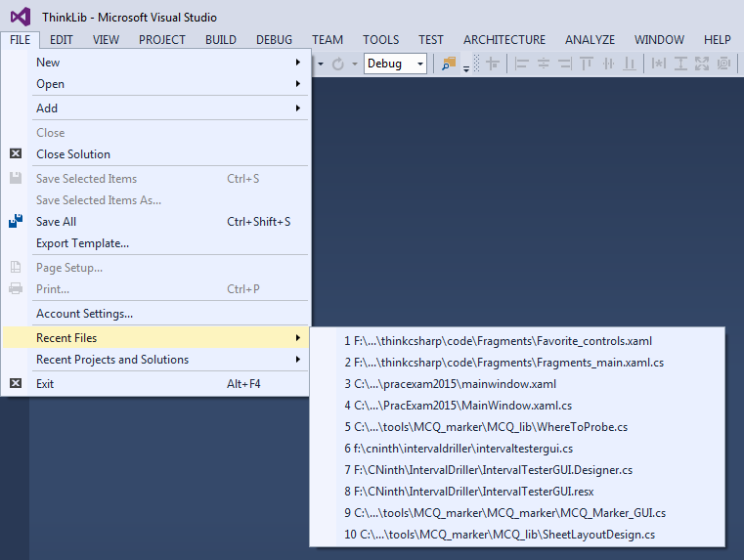Click the Visual Studio logo icon
The width and height of the screenshot is (744, 560).
pos(21,17)
